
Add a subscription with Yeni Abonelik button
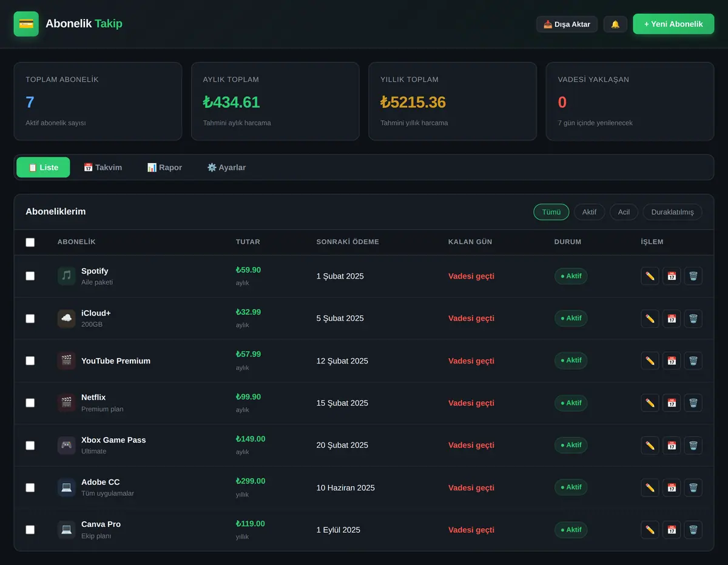[x=673, y=24]
